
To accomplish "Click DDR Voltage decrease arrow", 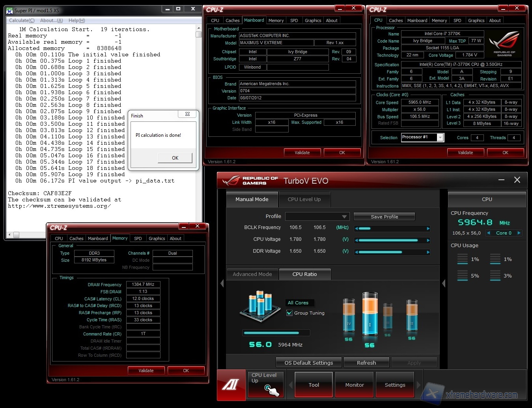I will 357,252.
